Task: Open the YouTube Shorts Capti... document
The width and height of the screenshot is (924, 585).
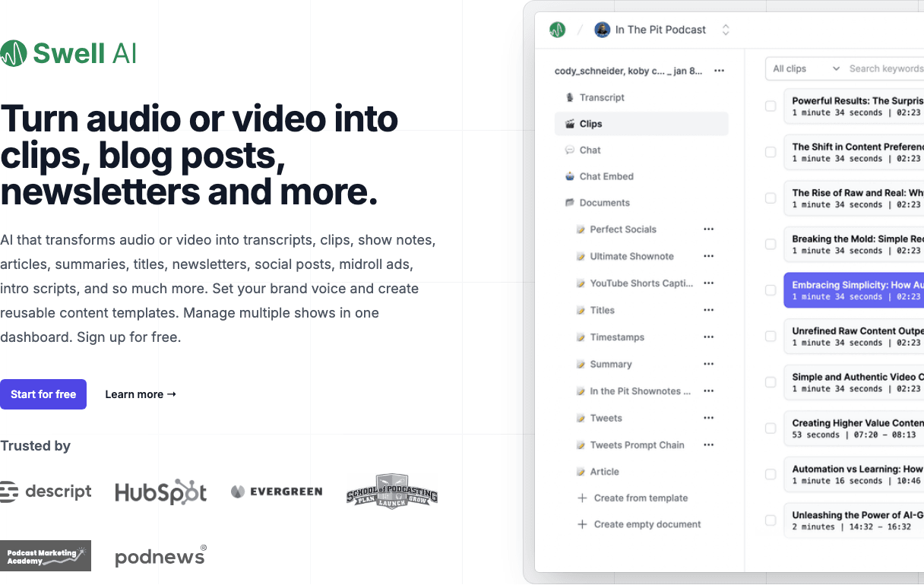Action: point(641,283)
